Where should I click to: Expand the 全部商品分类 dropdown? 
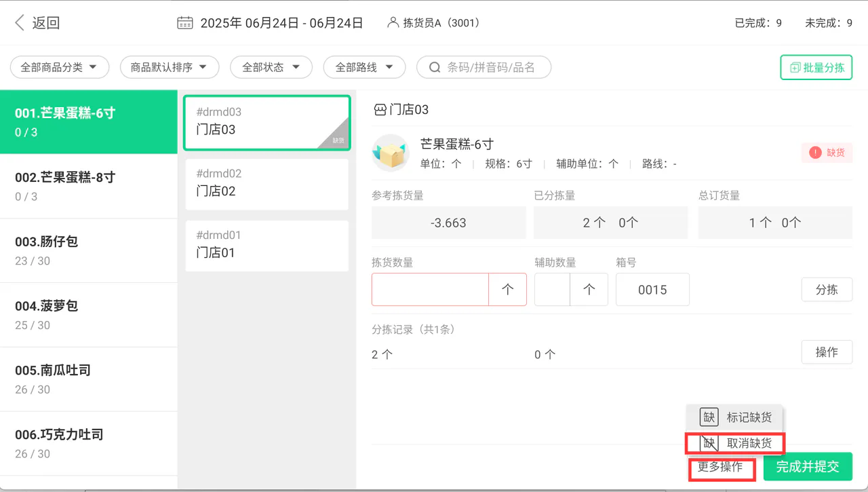point(60,67)
